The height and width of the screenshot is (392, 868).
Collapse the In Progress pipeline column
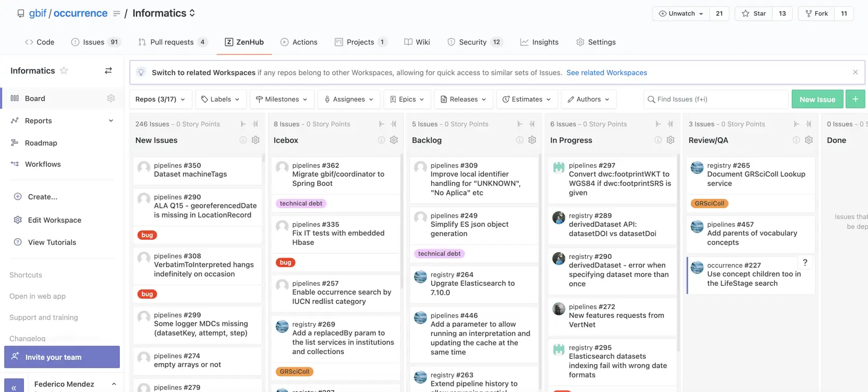click(671, 124)
